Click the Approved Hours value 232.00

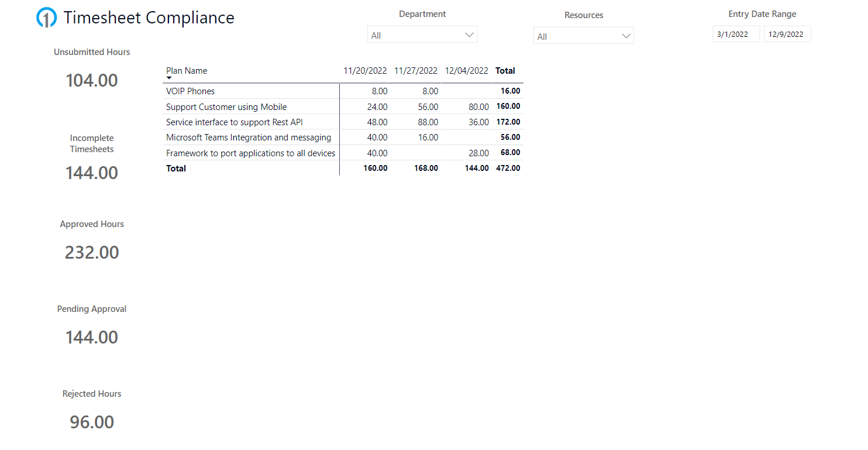coord(92,252)
